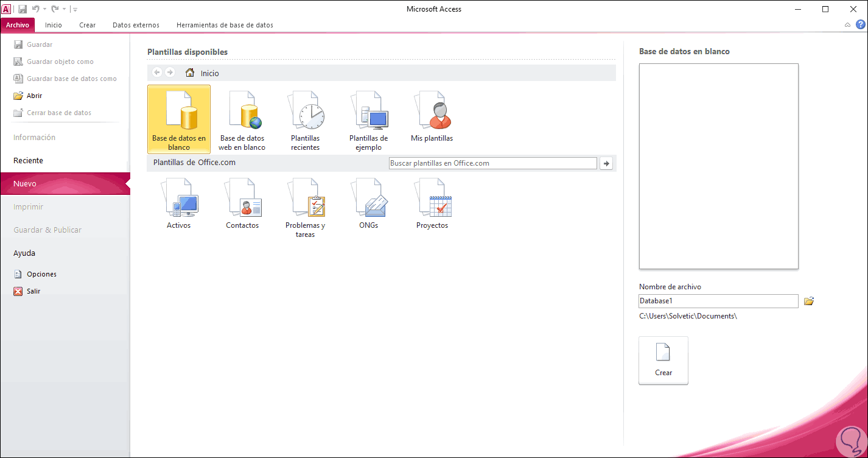Go forward with the templates forward arrow
The image size is (868, 458).
pos(170,72)
